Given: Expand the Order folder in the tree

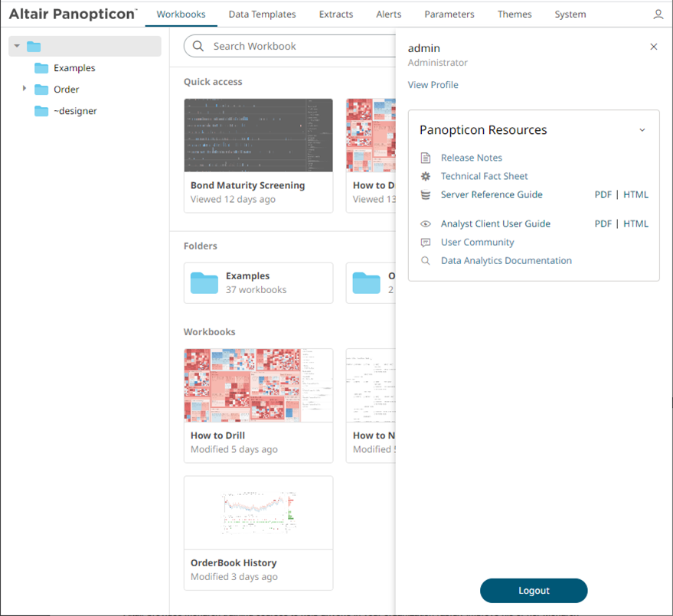Looking at the screenshot, I should (x=23, y=89).
